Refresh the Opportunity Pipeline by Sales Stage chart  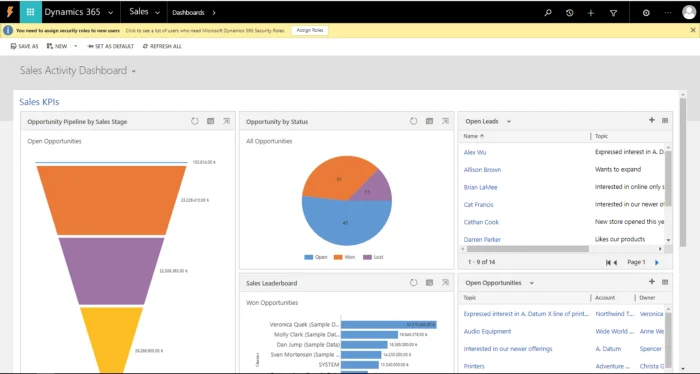pos(195,121)
